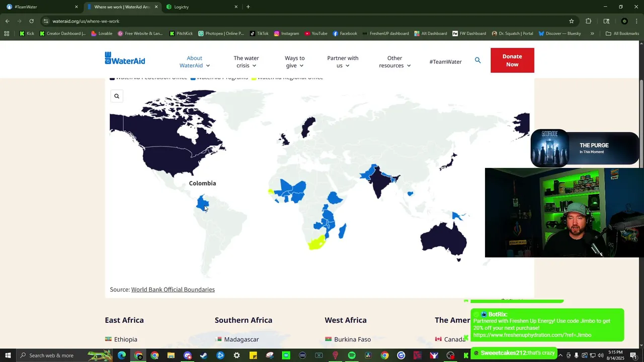Open the Facebook bookmark
644x362 pixels.
(345, 34)
